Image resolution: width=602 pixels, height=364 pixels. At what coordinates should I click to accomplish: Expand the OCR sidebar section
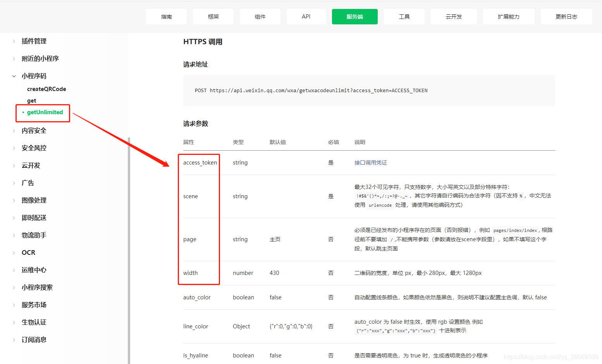[x=28, y=252]
